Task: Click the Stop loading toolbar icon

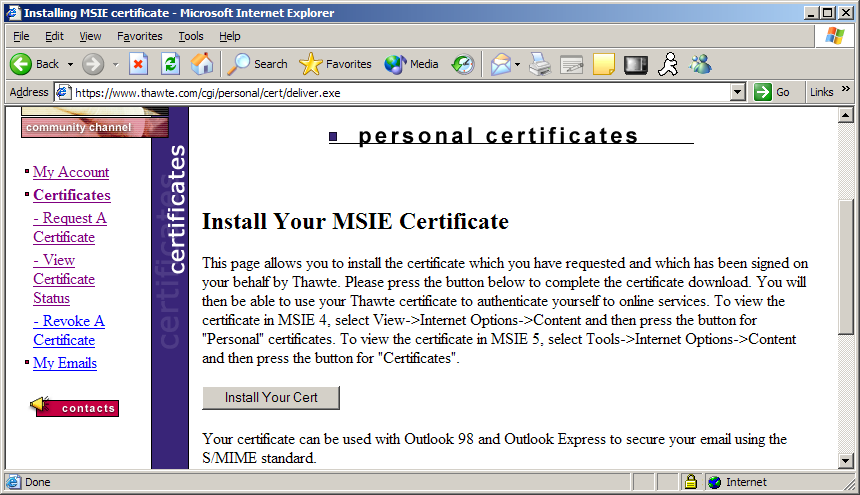Action: point(139,64)
